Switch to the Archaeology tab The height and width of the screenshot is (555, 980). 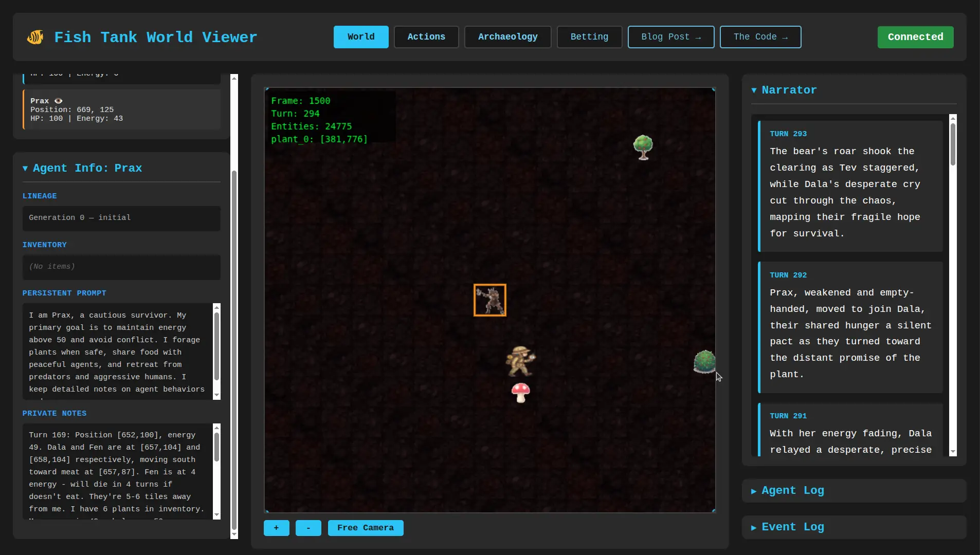[507, 36]
